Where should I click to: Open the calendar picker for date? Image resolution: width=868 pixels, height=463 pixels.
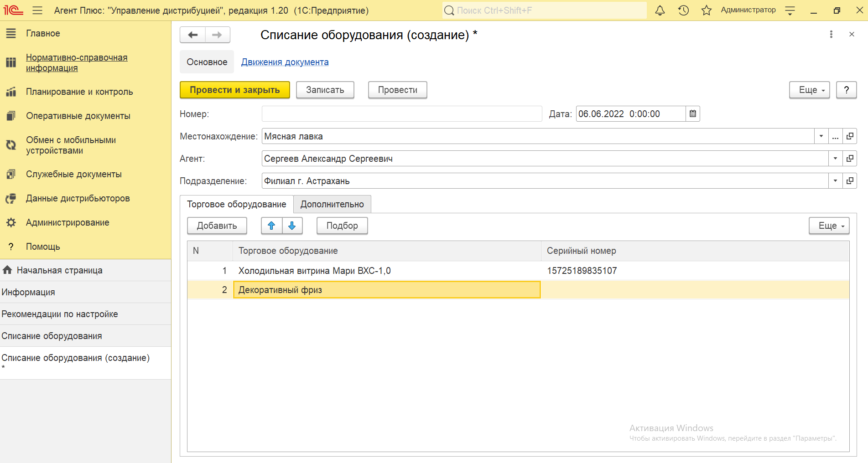[x=692, y=114]
